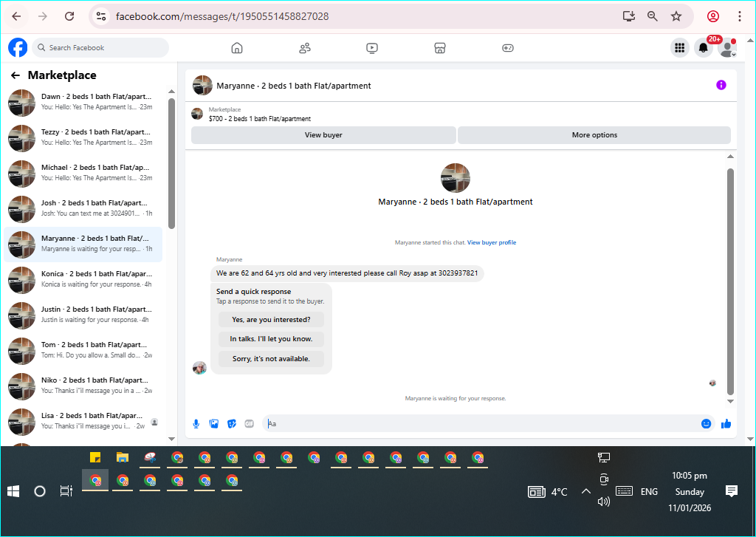Open Niko's conversation in the list
The height and width of the screenshot is (537, 756).
[x=83, y=386]
